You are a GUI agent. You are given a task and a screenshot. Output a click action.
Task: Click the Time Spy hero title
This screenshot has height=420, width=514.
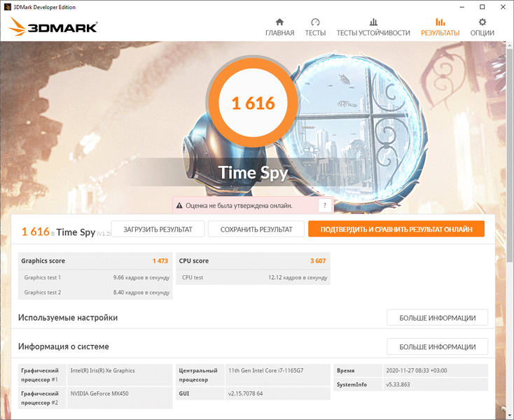[253, 172]
